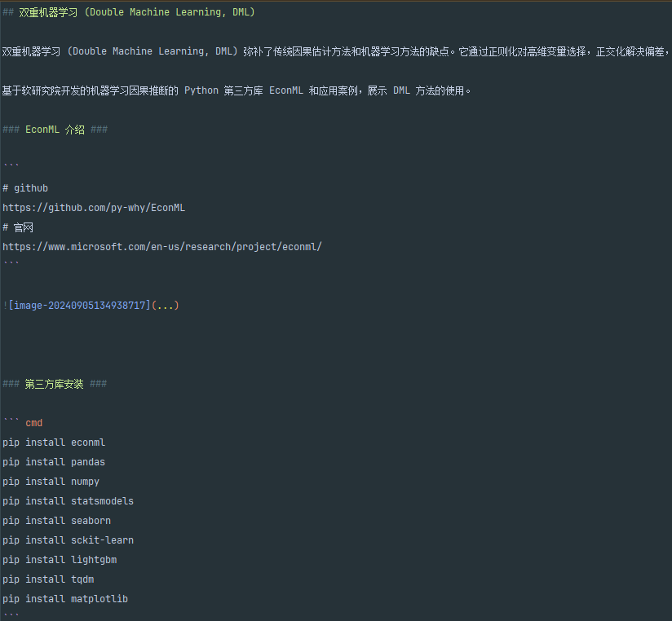Click the 'pip install econml' line
This screenshot has width=672, height=621.
[x=54, y=443]
